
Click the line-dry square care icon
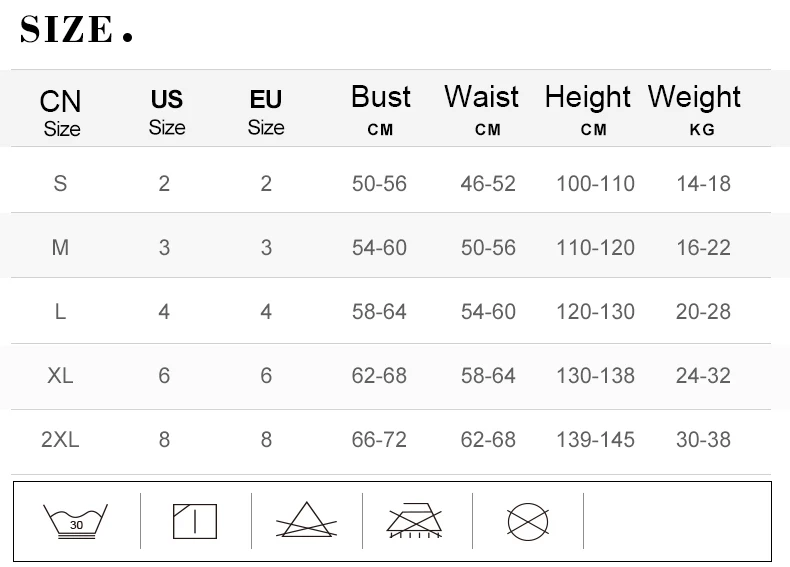click(195, 521)
